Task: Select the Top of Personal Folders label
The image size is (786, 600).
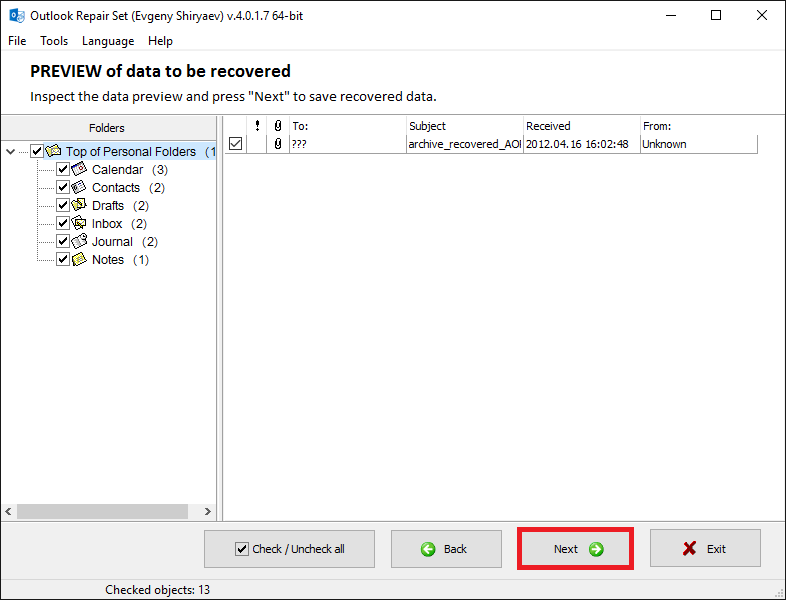Action: pyautogui.click(x=131, y=151)
